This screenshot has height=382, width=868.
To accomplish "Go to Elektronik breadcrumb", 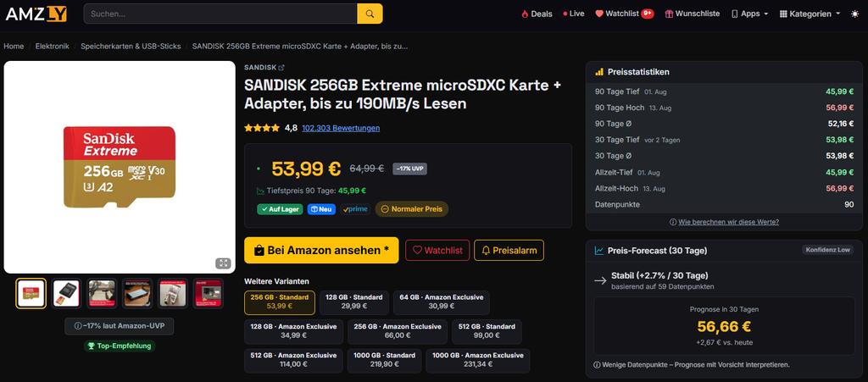I will [x=52, y=46].
